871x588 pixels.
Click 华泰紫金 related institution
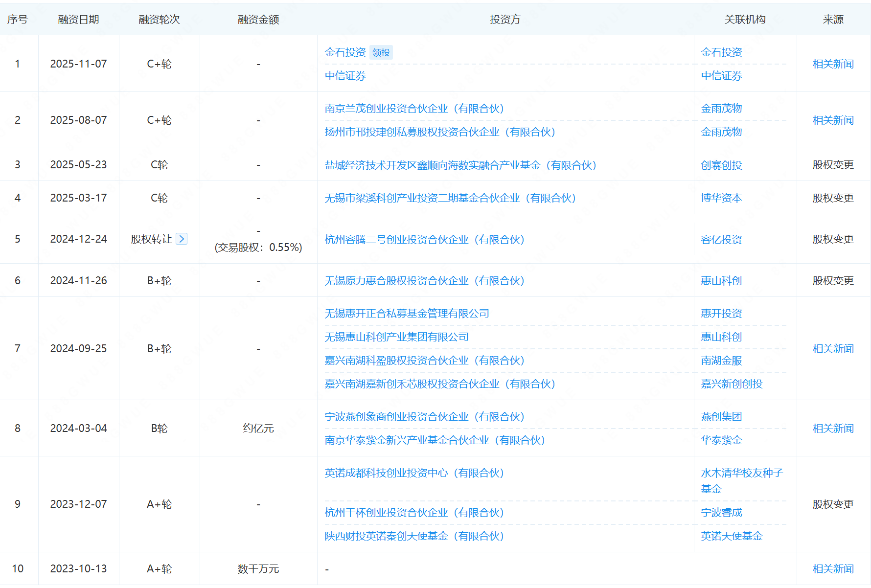pos(721,440)
